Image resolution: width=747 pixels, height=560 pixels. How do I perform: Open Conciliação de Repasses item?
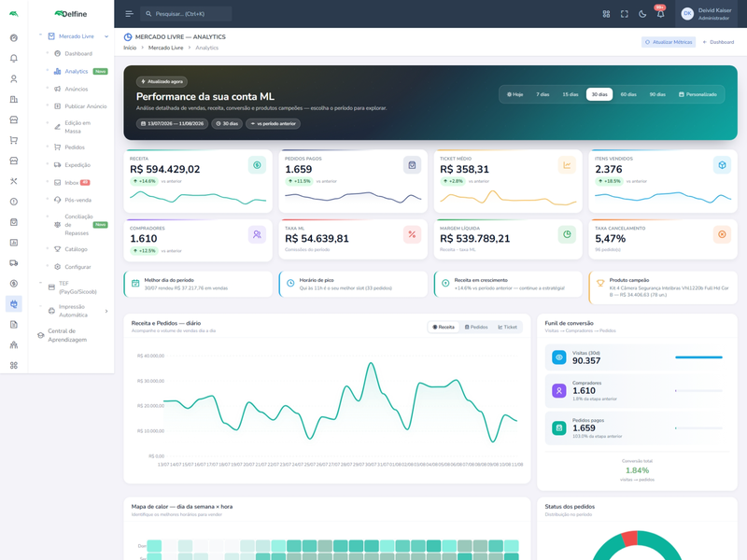[x=78, y=225]
